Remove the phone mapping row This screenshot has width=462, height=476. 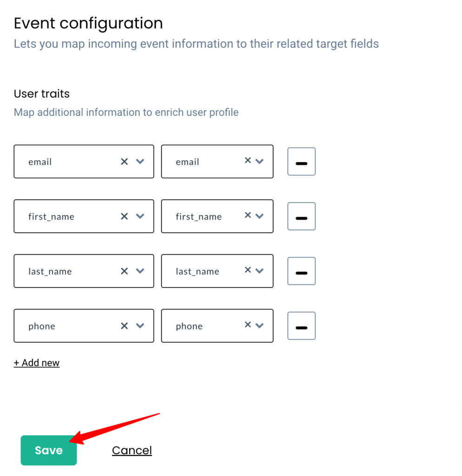tap(302, 326)
